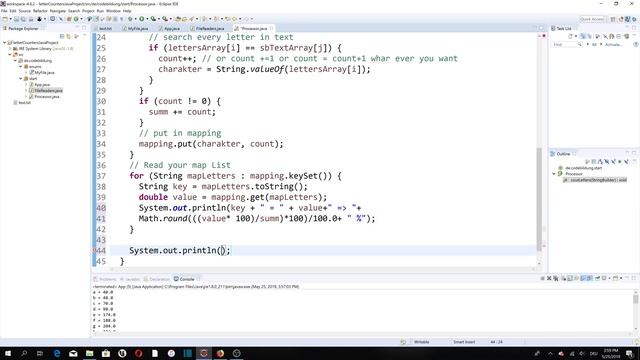Open the Refactor menu
Screen dimensions: 640x360
tap(40, 11)
